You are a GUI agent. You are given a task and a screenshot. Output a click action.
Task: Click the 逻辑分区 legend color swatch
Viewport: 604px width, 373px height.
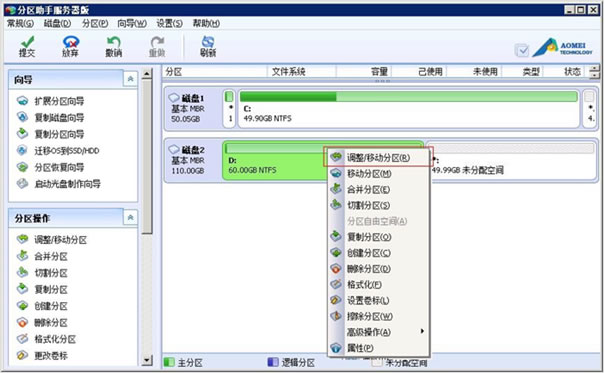[273, 362]
